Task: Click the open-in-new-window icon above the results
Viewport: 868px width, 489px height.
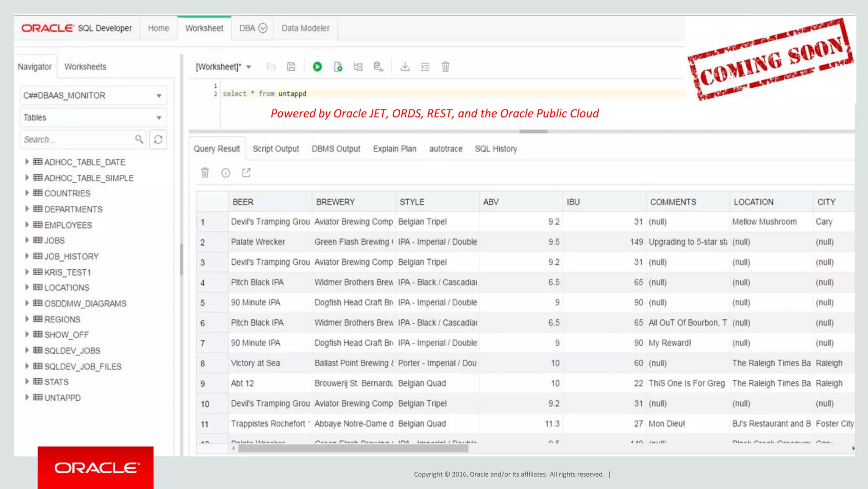Action: pos(246,173)
